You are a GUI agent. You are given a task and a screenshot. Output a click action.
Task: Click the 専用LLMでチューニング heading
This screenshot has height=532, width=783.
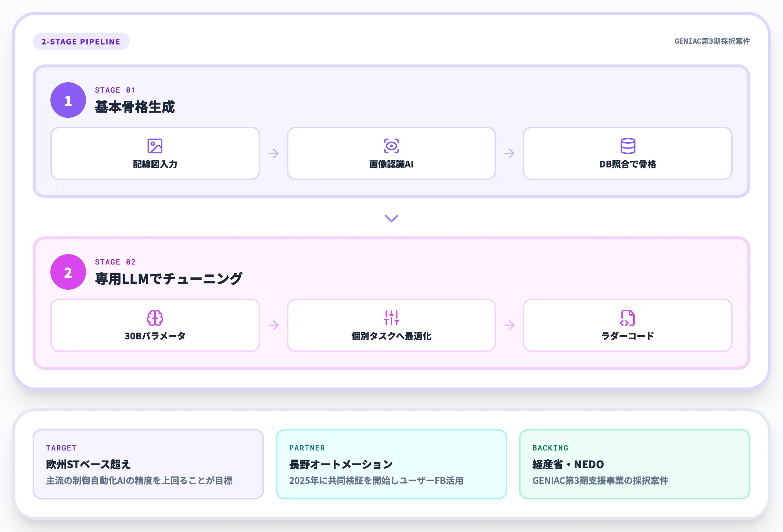pyautogui.click(x=169, y=279)
